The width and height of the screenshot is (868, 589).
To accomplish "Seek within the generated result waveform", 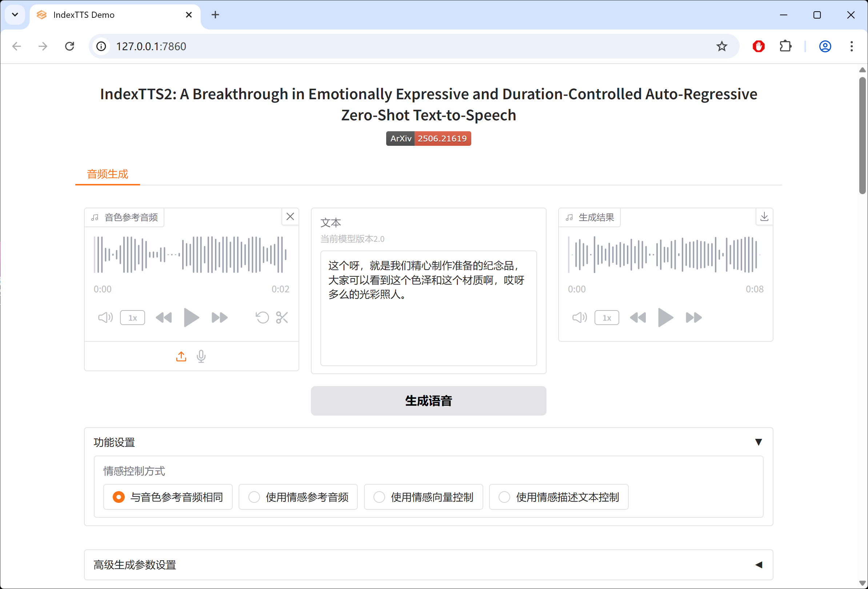I will (x=665, y=255).
